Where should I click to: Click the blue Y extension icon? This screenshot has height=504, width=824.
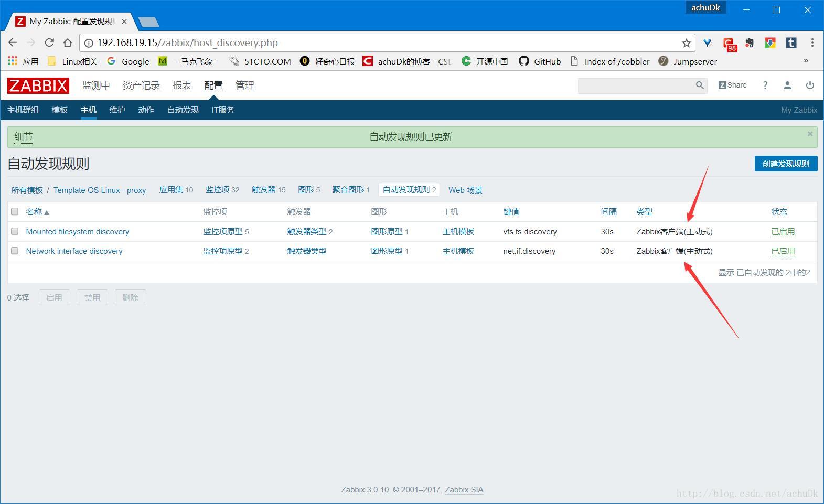click(x=708, y=43)
